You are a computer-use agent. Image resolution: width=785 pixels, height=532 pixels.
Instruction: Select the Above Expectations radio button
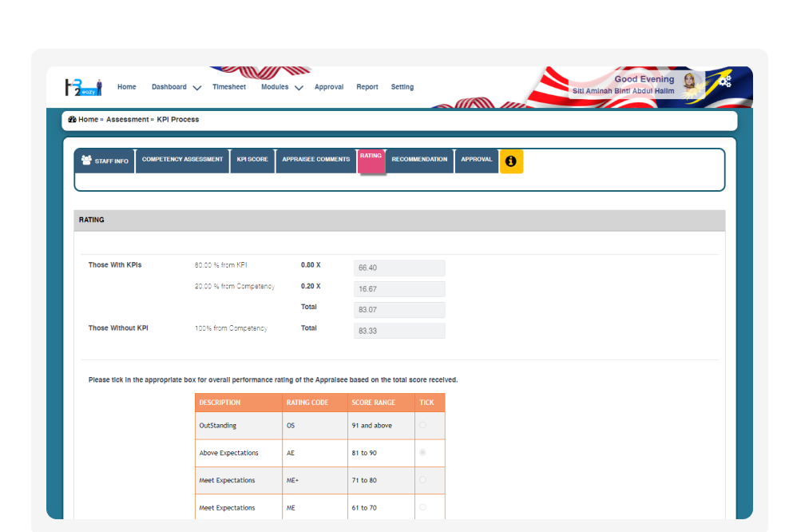point(422,453)
